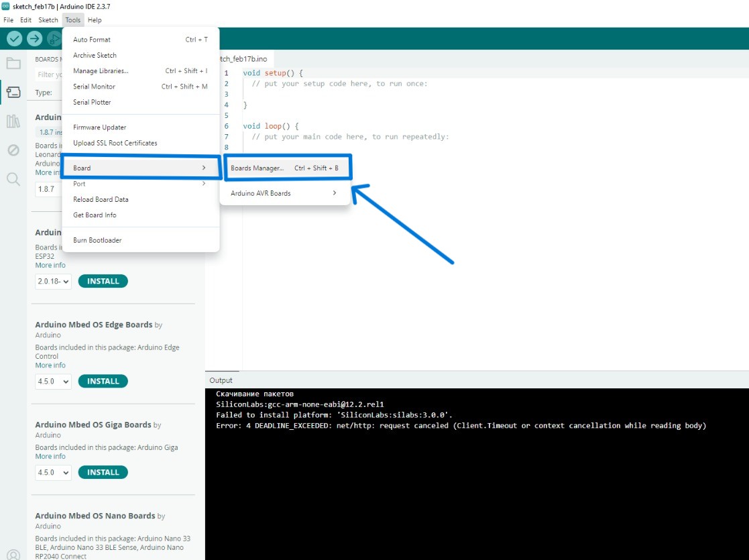Click code line 'void loop() {'
Viewport: 749px width, 560px height.
(x=270, y=126)
